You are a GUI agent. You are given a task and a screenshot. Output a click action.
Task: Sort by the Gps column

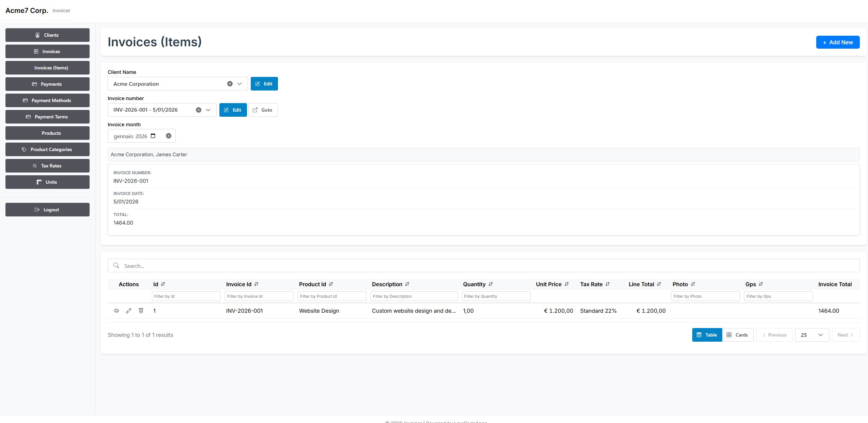click(x=761, y=284)
